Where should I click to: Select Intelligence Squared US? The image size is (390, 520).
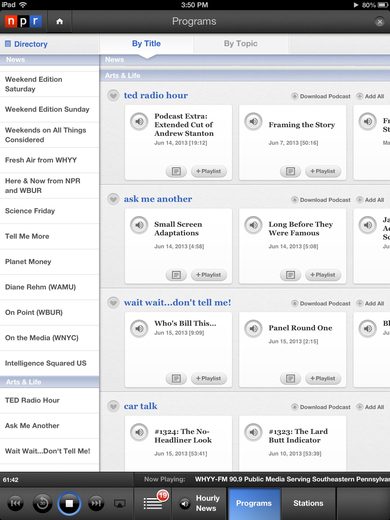[x=49, y=363]
